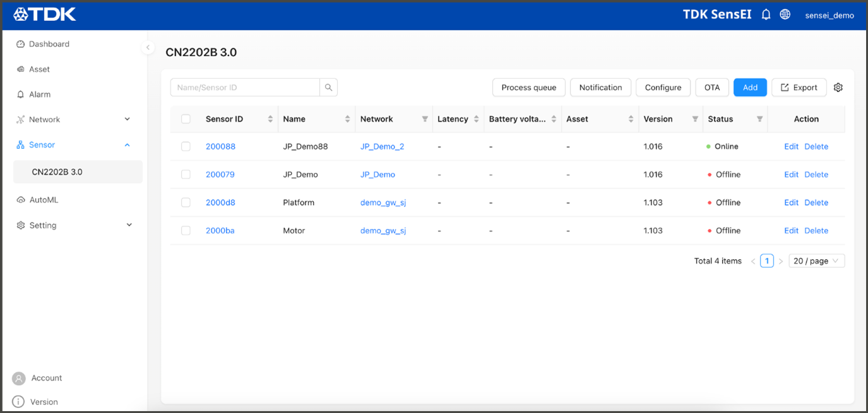This screenshot has height=413, width=868.
Task: Open Asset in the sidebar
Action: (39, 69)
